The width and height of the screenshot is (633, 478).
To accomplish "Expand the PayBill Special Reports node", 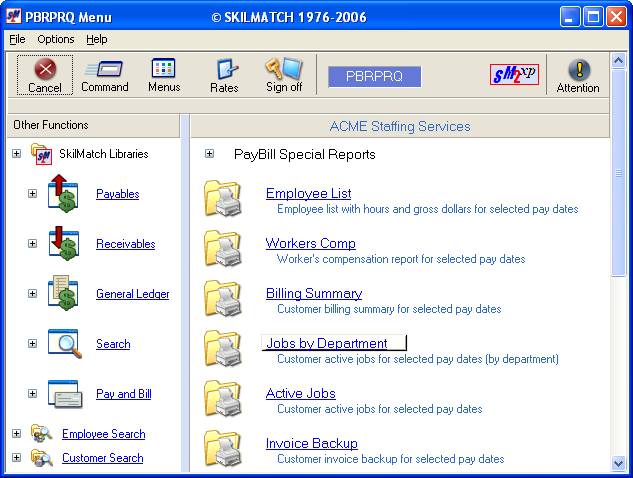I will click(209, 153).
